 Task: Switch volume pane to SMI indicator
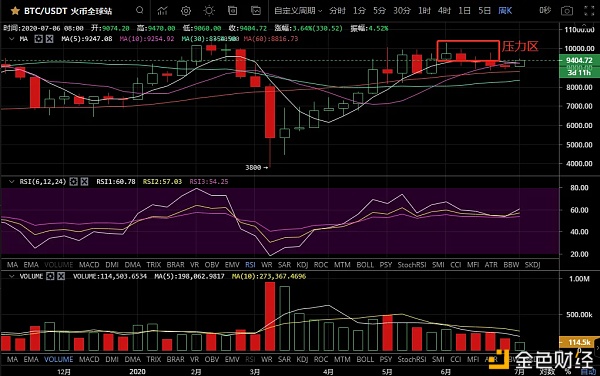(438, 360)
